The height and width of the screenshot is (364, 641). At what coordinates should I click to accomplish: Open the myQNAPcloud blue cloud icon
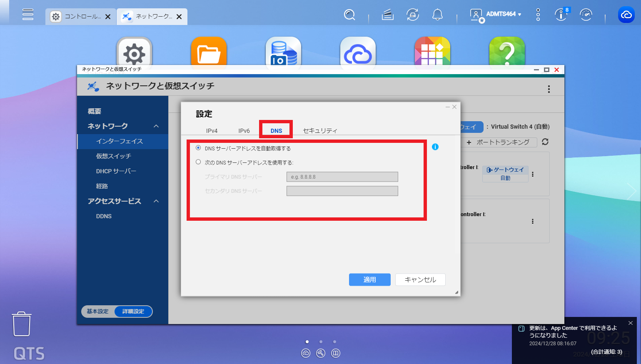626,15
